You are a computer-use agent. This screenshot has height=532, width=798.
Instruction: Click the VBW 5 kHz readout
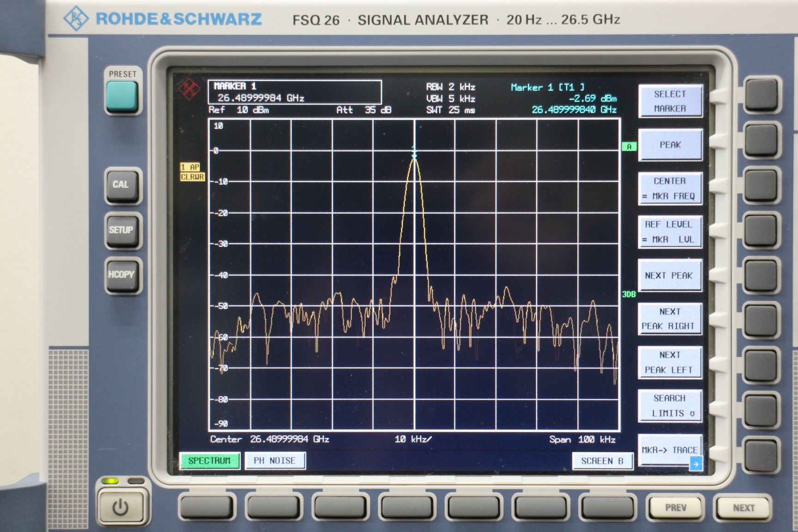click(451, 98)
